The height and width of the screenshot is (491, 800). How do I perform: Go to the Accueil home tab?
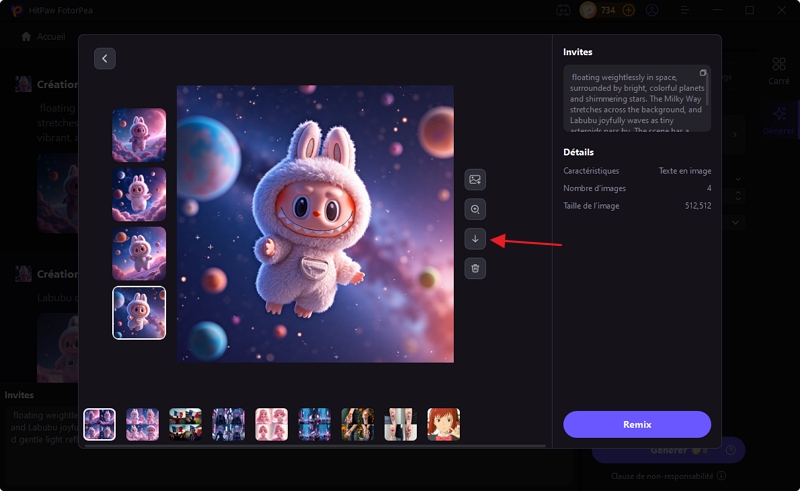pyautogui.click(x=43, y=37)
